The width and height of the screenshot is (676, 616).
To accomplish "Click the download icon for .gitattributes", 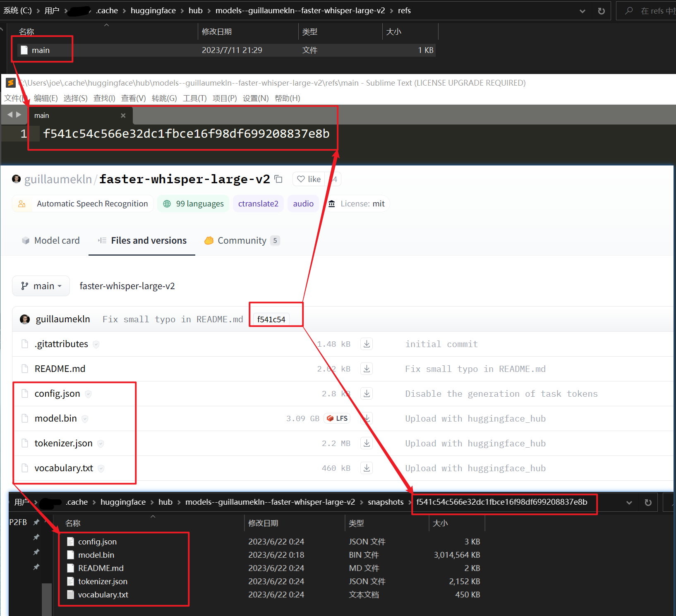I will pos(366,344).
